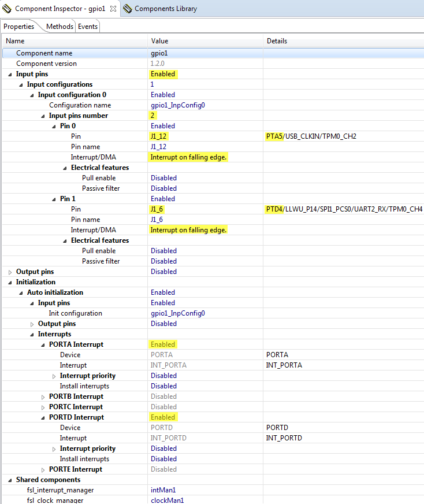Collapse the PORTD Interrupt node

point(43,418)
